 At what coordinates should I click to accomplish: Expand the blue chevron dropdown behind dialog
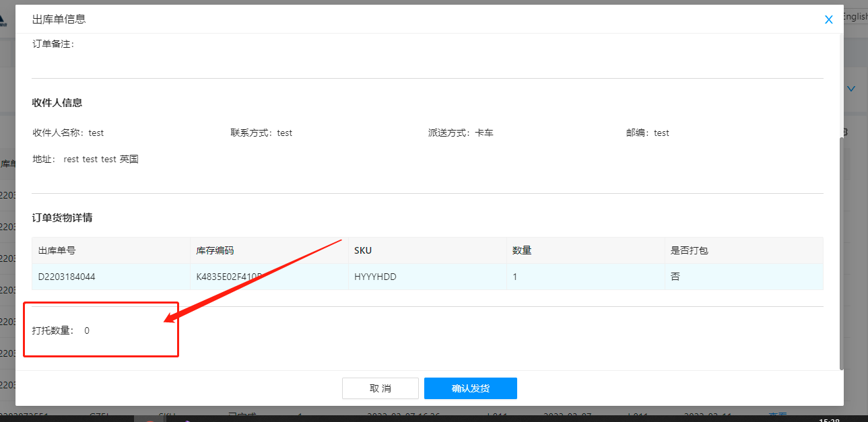[851, 89]
